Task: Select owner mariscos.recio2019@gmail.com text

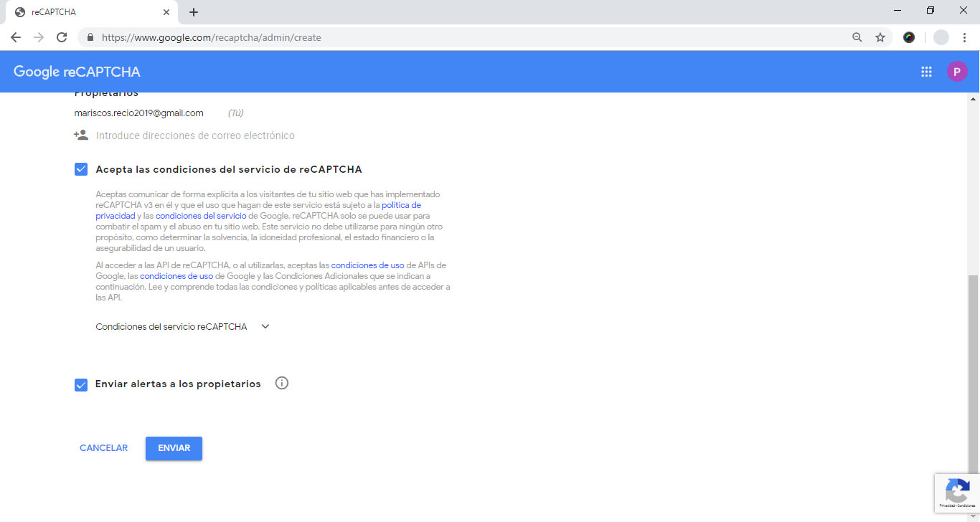Action: pyautogui.click(x=139, y=113)
